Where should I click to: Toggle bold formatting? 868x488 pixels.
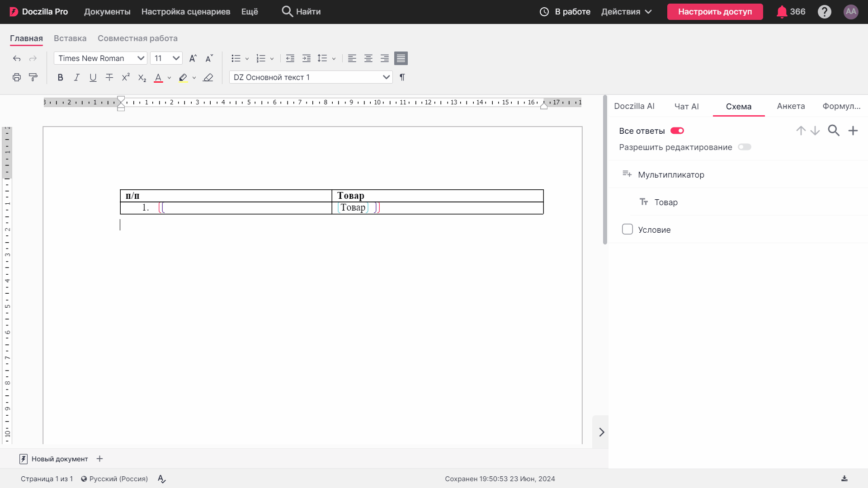point(60,77)
